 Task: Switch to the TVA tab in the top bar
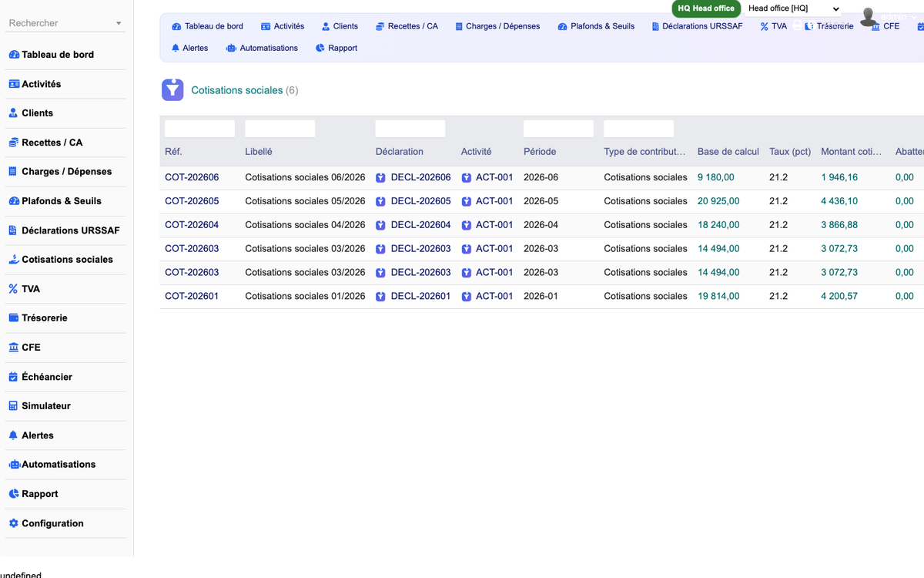(773, 26)
